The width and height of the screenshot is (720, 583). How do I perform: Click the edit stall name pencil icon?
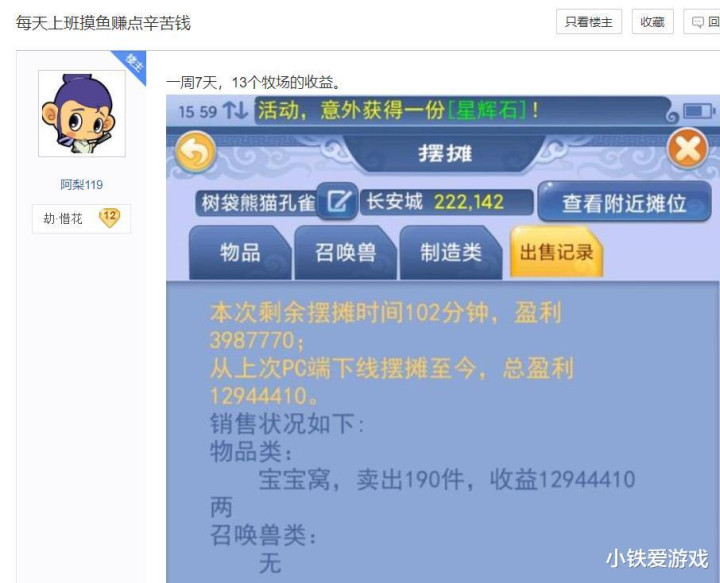(337, 201)
